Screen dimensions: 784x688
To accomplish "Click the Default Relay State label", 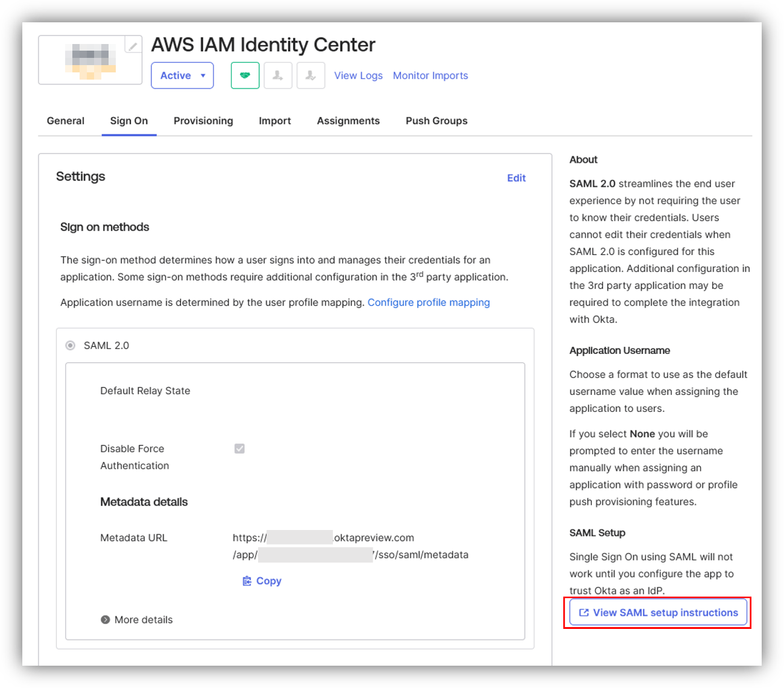I will pos(145,391).
